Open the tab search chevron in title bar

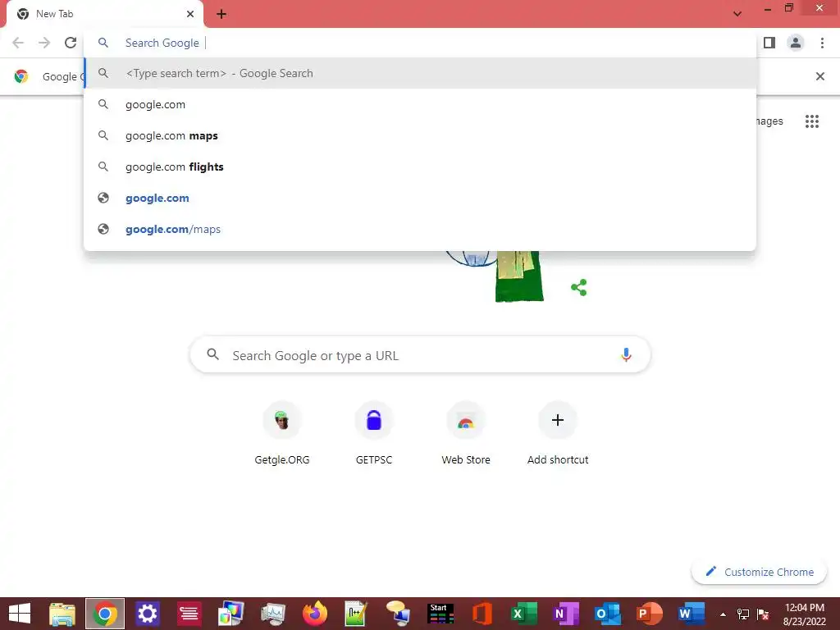click(x=737, y=14)
